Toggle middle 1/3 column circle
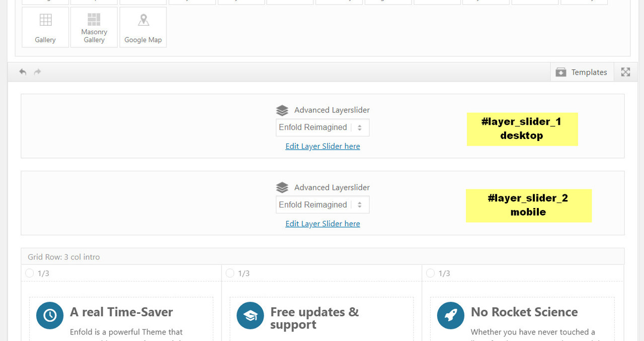This screenshot has width=644, height=341. 230,273
